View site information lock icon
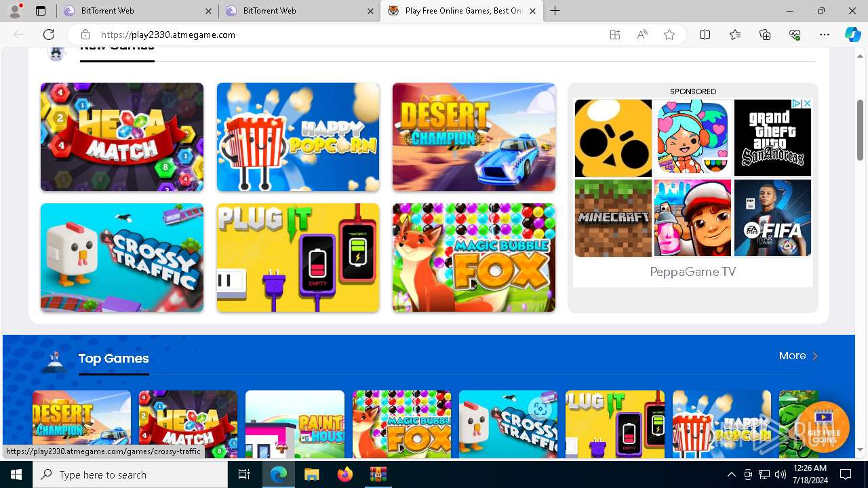Image resolution: width=868 pixels, height=488 pixels. click(85, 35)
